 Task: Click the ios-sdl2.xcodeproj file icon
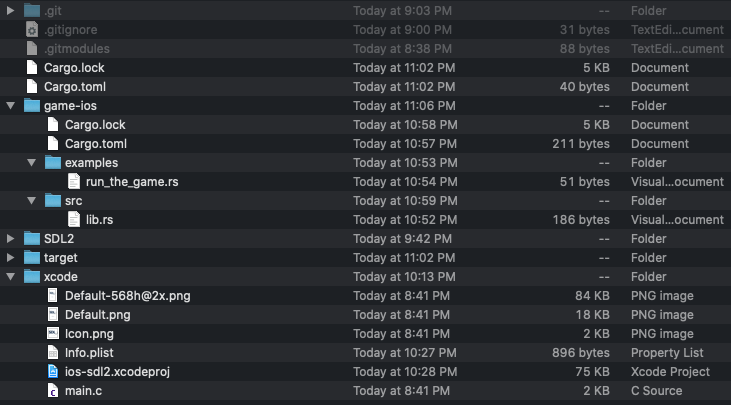click(x=53, y=372)
